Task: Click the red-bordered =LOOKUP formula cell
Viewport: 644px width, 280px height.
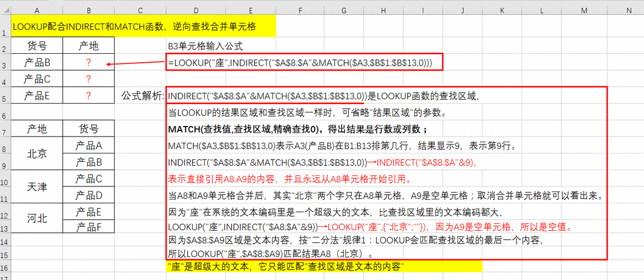Action: coord(304,62)
